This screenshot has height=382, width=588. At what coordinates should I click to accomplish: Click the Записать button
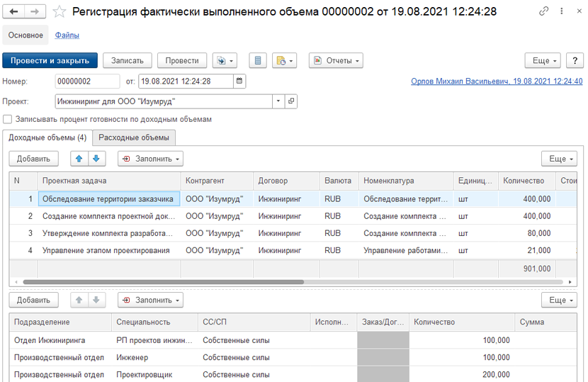(x=128, y=60)
